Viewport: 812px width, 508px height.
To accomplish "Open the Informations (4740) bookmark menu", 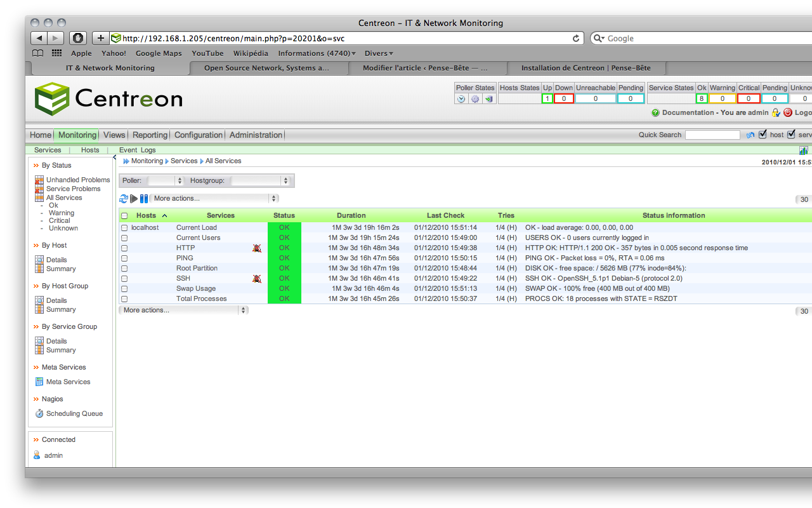I will coord(317,53).
